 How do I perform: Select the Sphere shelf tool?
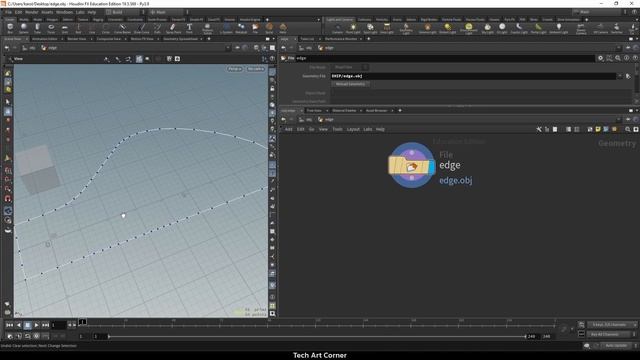pos(24,28)
